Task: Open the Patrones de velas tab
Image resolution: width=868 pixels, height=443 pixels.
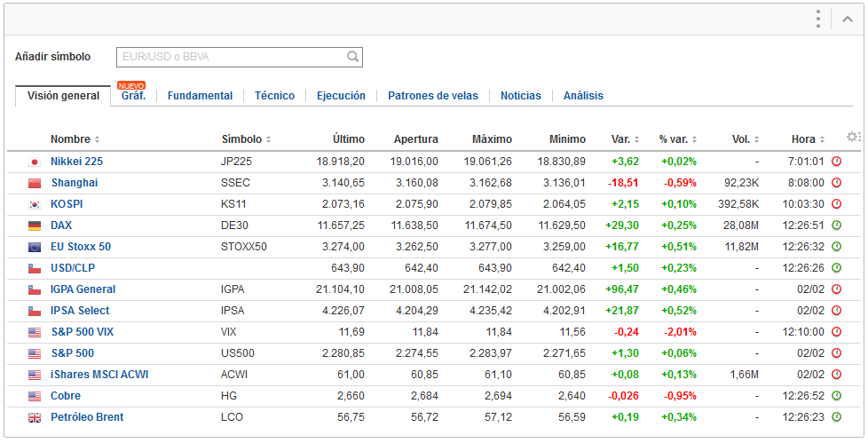Action: (433, 96)
